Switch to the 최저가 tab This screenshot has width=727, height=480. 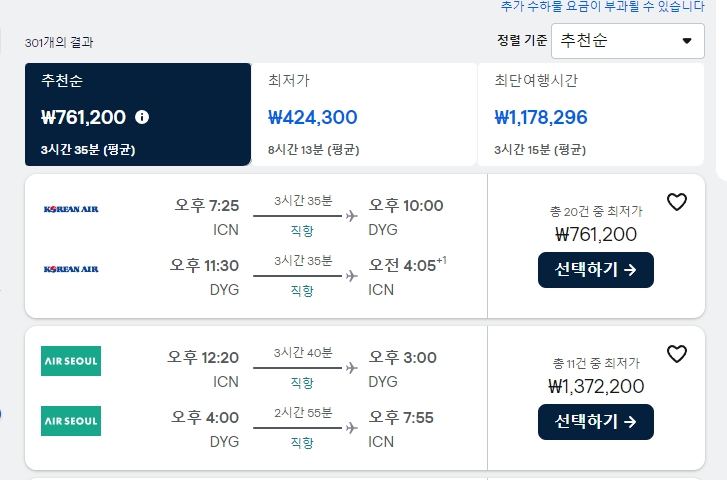(x=364, y=114)
